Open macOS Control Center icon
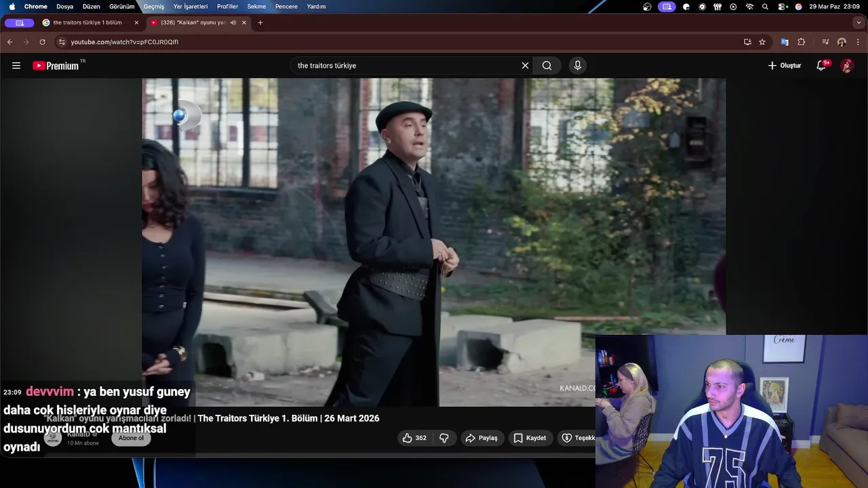868x488 pixels. 783,7
